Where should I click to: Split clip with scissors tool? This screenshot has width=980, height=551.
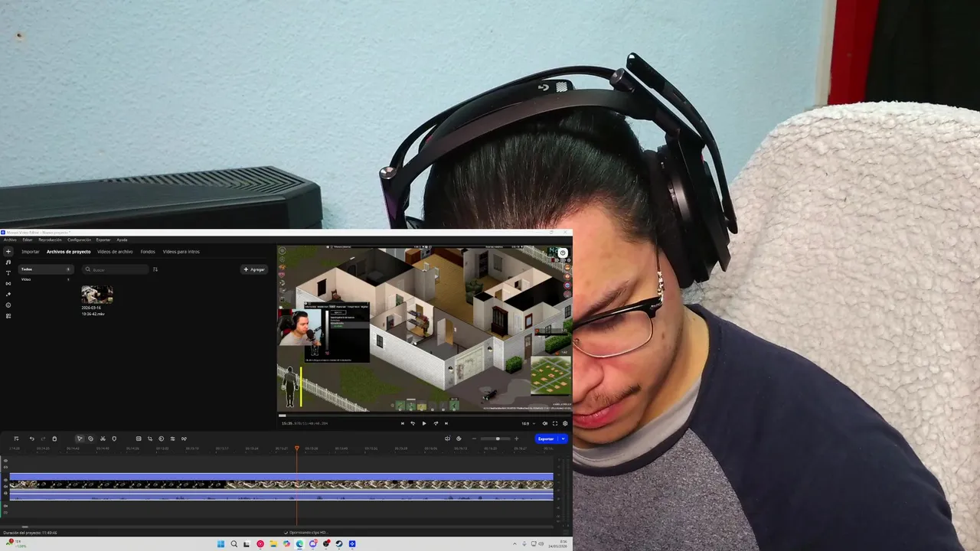click(103, 439)
